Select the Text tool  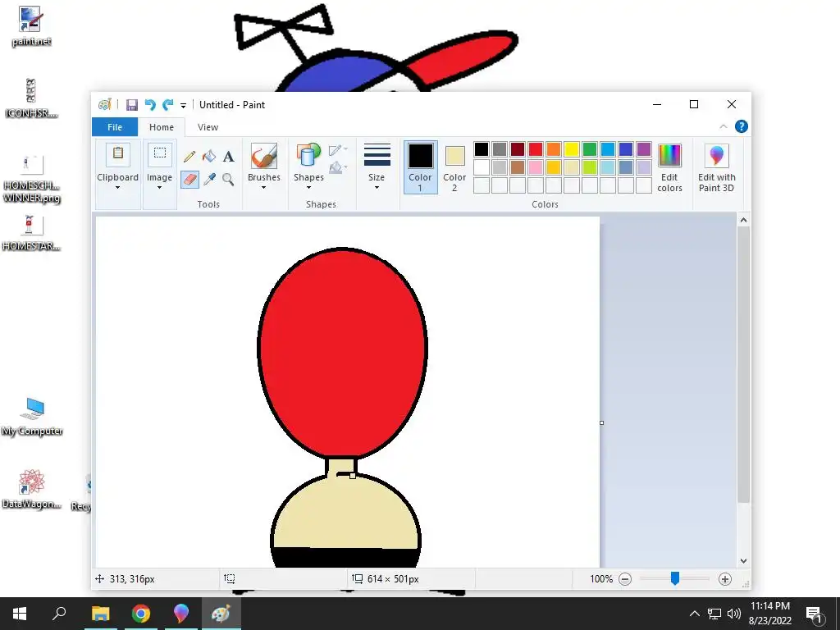point(229,157)
